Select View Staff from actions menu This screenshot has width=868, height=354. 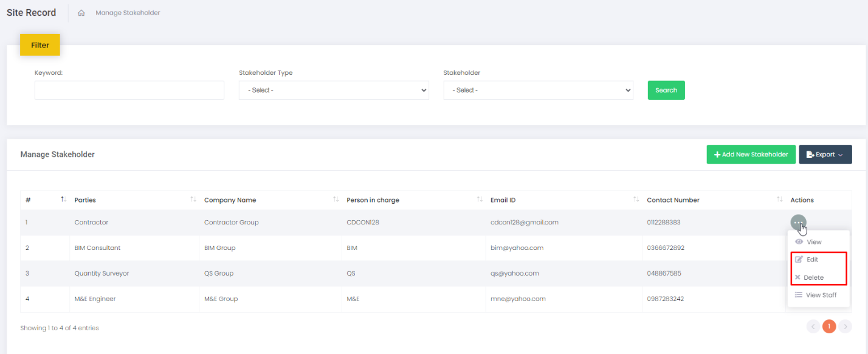(821, 295)
